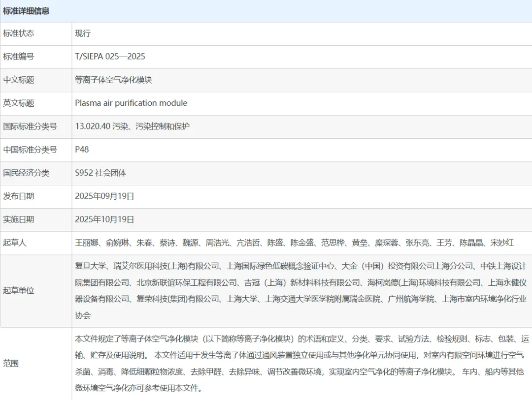Screen dimensions: 532x400
Task: Click publish date 2025年09月19日
Action: (104, 196)
